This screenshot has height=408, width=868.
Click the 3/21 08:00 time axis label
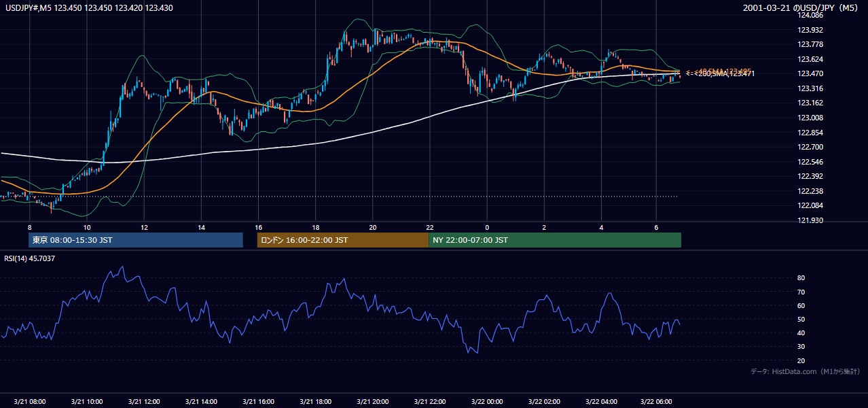(29, 402)
